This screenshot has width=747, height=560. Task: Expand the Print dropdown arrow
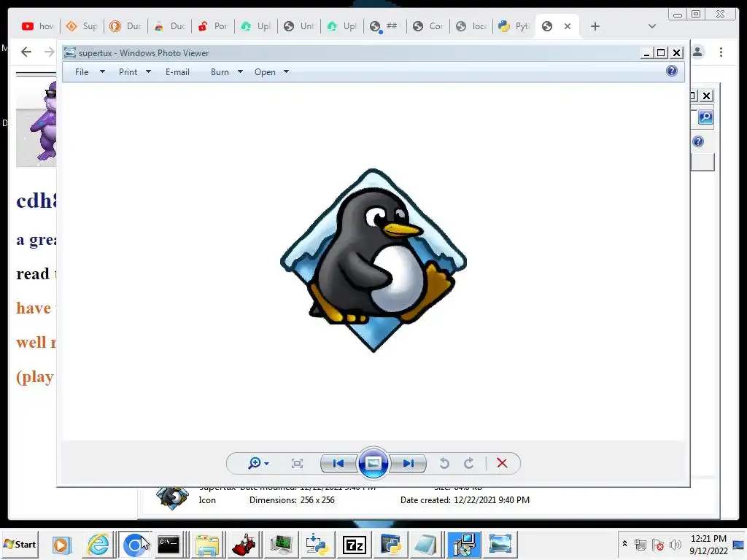click(x=148, y=72)
